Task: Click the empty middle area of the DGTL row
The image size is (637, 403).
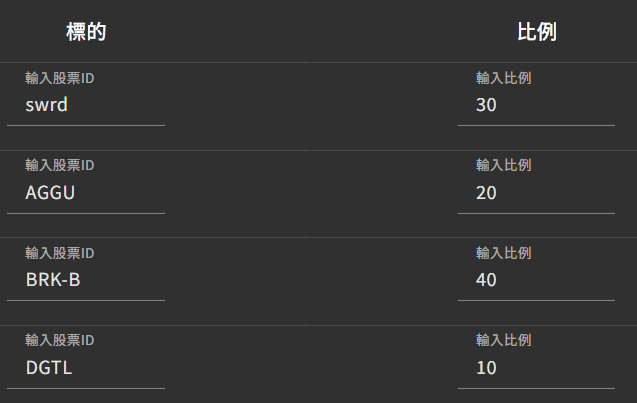Action: pyautogui.click(x=310, y=365)
